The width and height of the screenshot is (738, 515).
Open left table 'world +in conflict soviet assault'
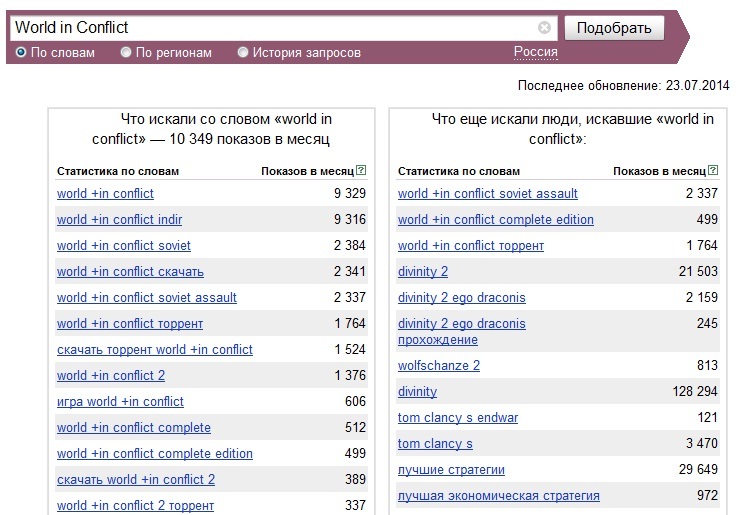coord(147,298)
